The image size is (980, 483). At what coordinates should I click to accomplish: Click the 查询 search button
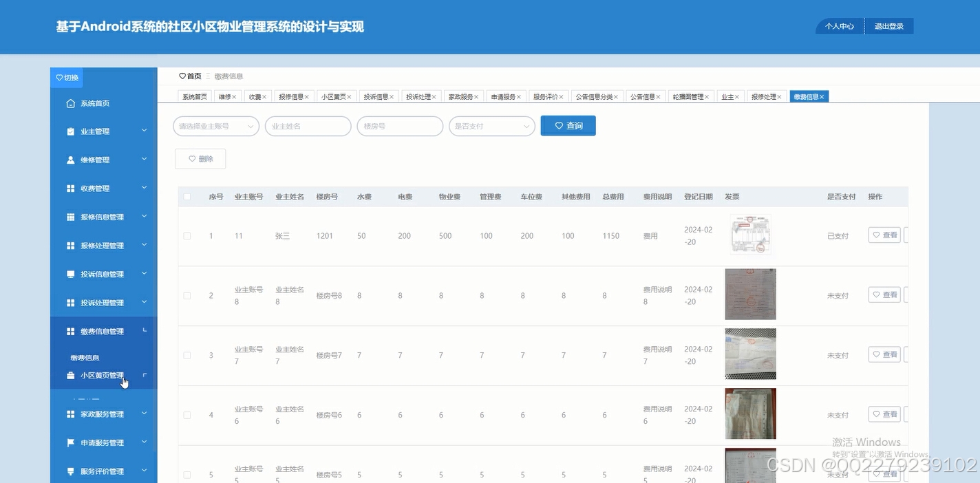click(568, 125)
